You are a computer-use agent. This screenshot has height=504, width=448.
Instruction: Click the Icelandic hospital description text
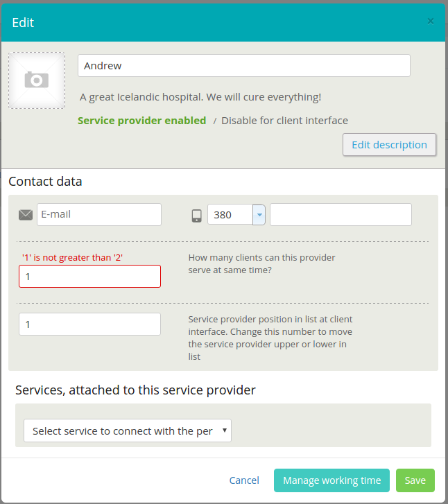point(200,97)
